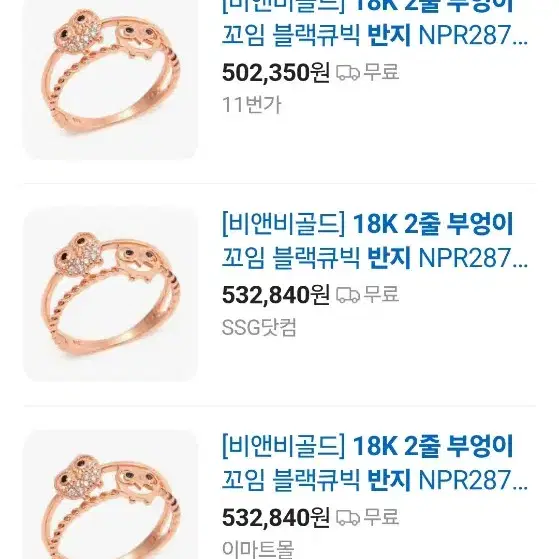Click 무료 shipping label in 11번가 listing

pos(381,72)
